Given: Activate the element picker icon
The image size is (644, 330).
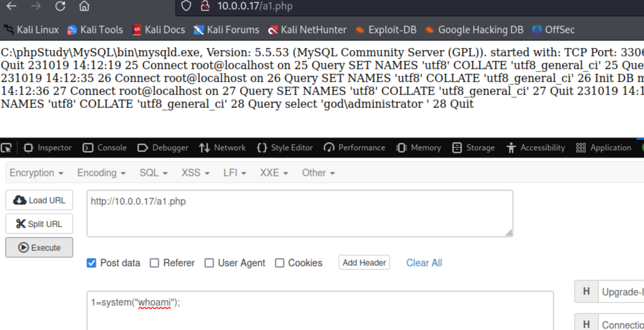Looking at the screenshot, I should [6, 148].
